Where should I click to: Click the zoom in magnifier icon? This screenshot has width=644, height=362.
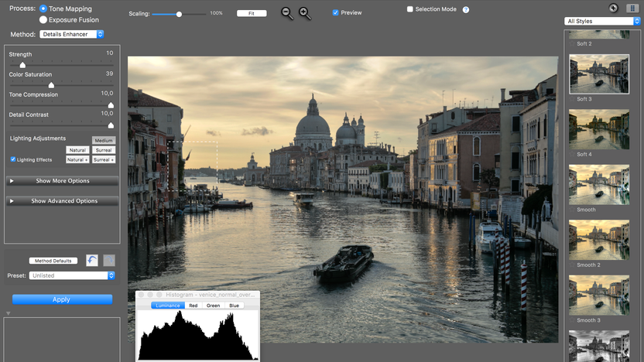click(305, 13)
